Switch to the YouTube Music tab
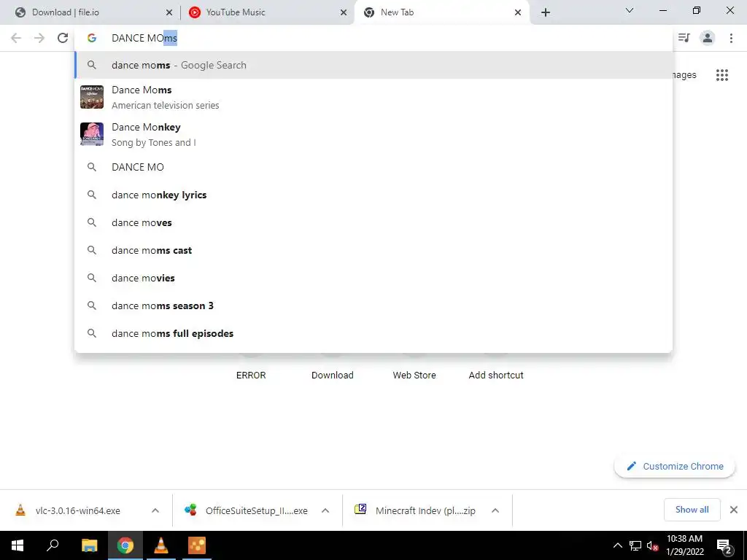This screenshot has height=560, width=747. pos(267,12)
